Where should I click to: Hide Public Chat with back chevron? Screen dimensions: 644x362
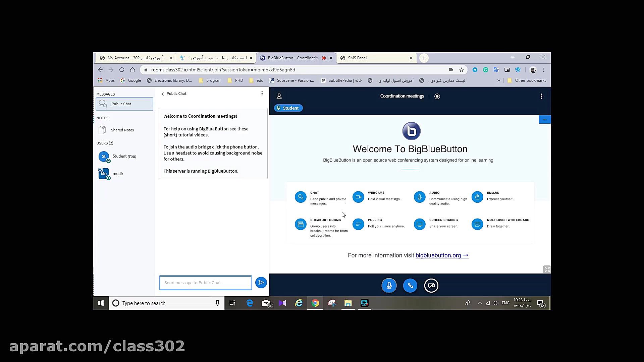click(x=163, y=94)
